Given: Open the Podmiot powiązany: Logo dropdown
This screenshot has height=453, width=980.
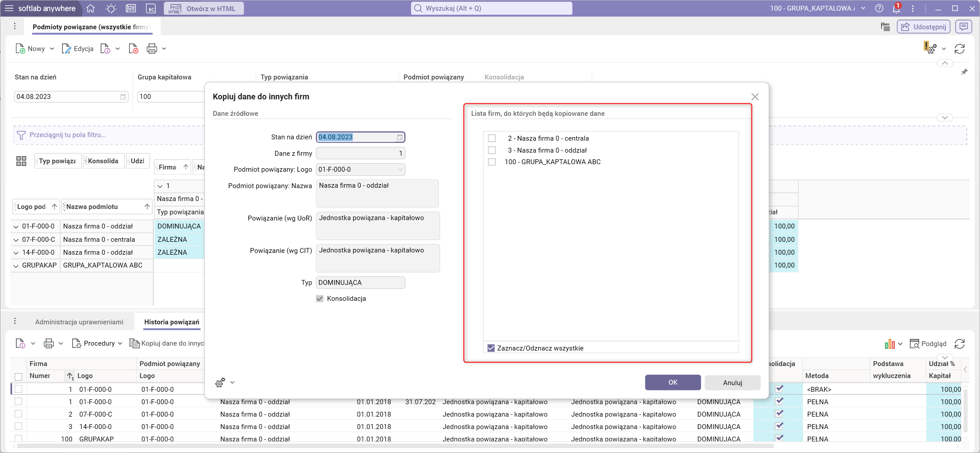Looking at the screenshot, I should [x=400, y=169].
